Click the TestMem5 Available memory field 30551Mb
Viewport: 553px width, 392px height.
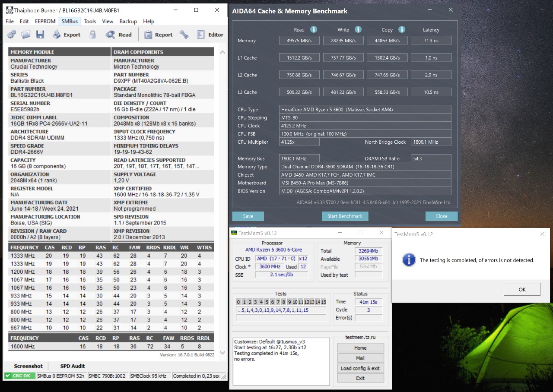[x=369, y=259]
